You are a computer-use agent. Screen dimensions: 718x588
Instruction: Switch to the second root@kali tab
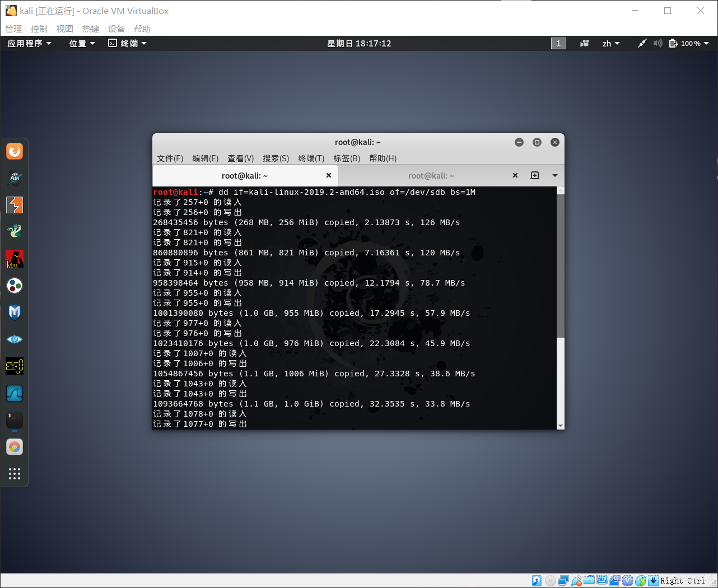pyautogui.click(x=431, y=175)
